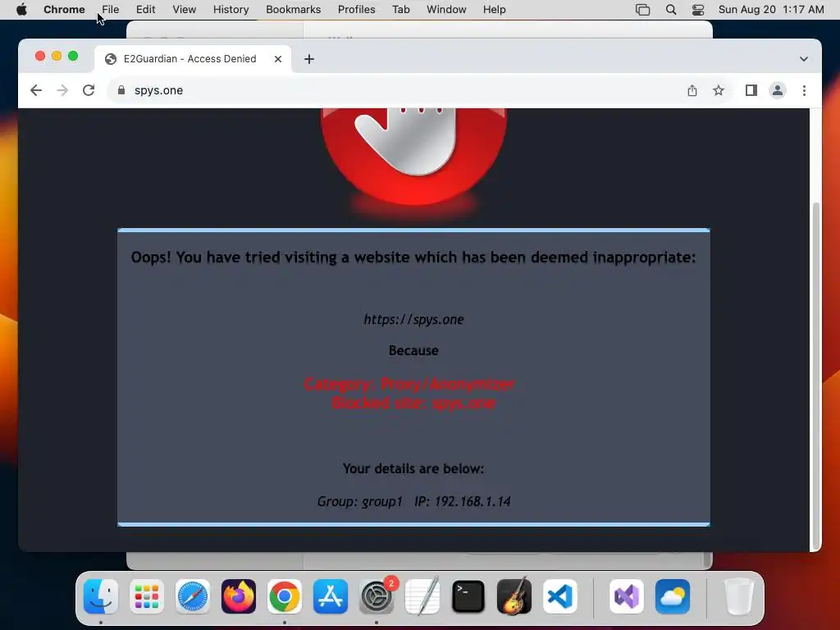This screenshot has width=840, height=630.
Task: Open Control Center
Action: pos(698,10)
